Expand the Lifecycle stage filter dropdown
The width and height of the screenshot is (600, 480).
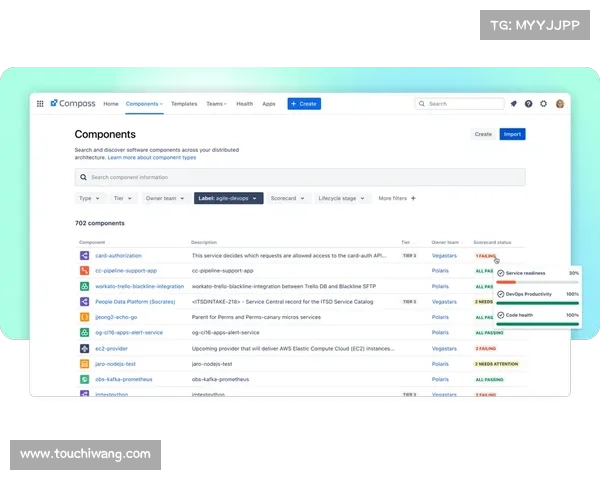[x=342, y=198]
